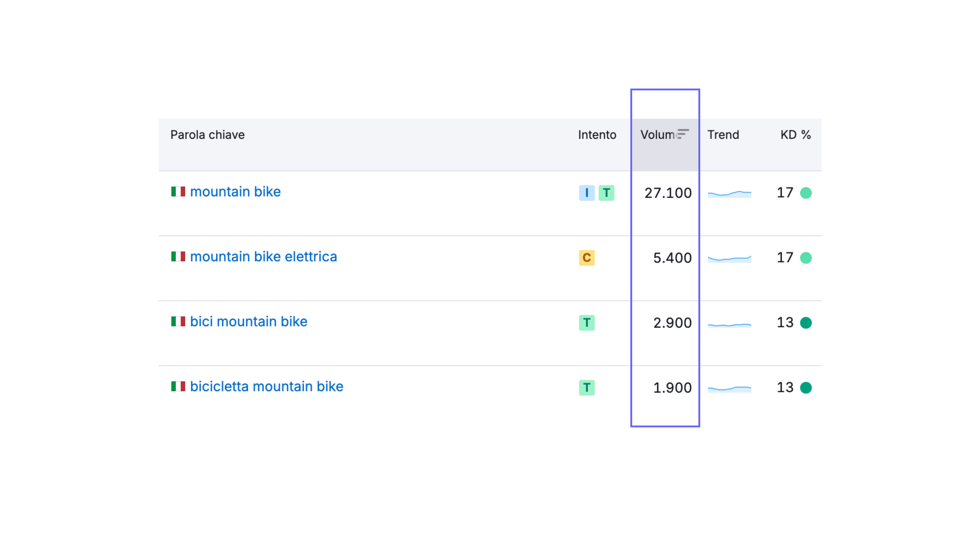Click the Volume column sort icon
This screenshot has width=980, height=544.
683,134
